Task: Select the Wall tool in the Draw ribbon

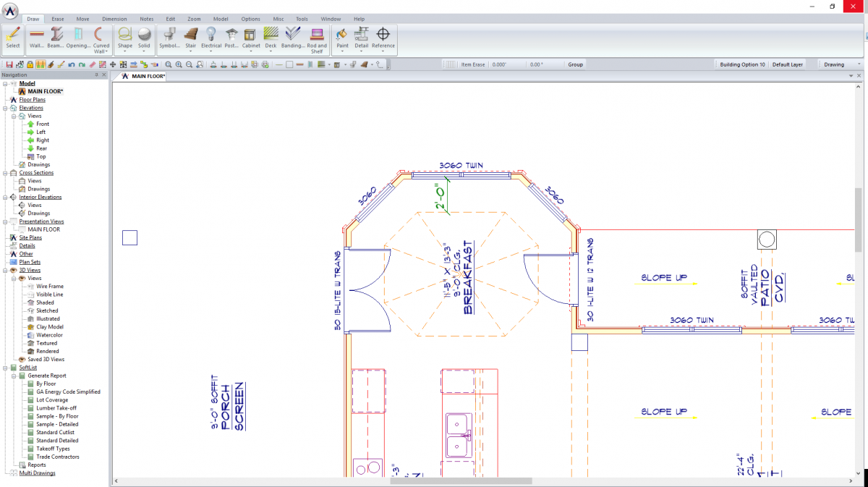Action: pos(35,36)
